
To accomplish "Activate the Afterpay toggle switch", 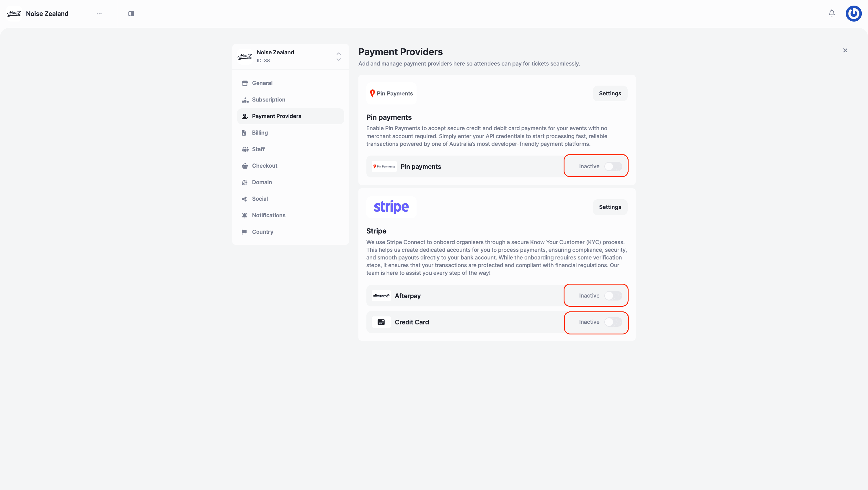I will coord(613,295).
